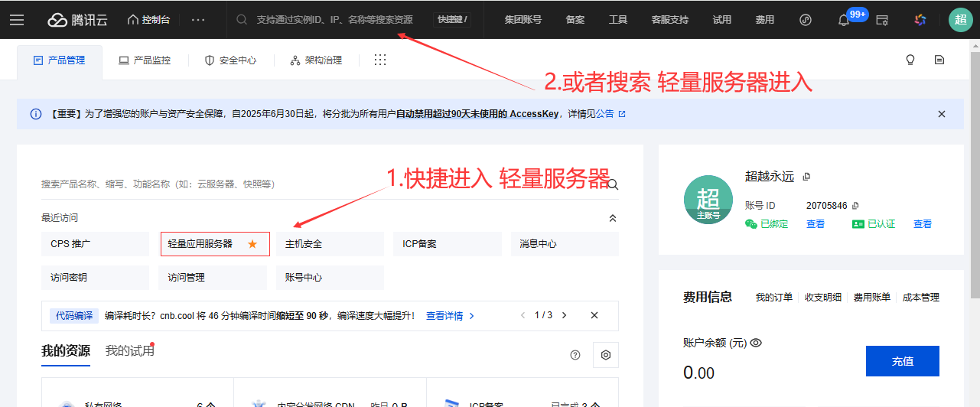Go to next promo banner slide

click(564, 315)
